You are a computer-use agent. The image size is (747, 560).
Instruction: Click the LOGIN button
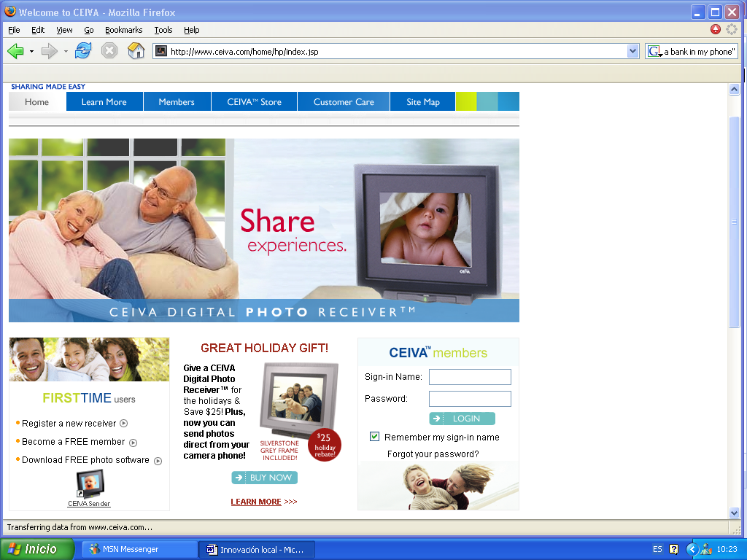(462, 419)
